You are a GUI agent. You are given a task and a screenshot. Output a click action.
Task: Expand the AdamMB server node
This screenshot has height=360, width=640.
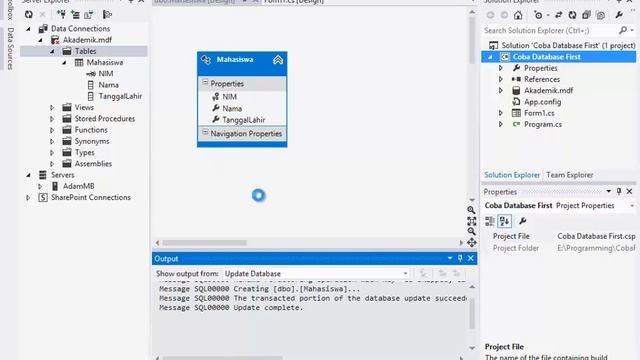40,187
